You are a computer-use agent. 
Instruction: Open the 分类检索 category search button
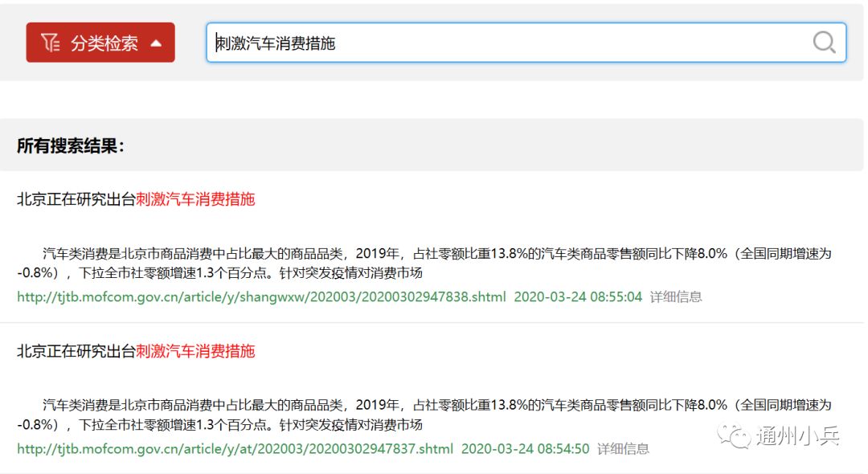(100, 43)
